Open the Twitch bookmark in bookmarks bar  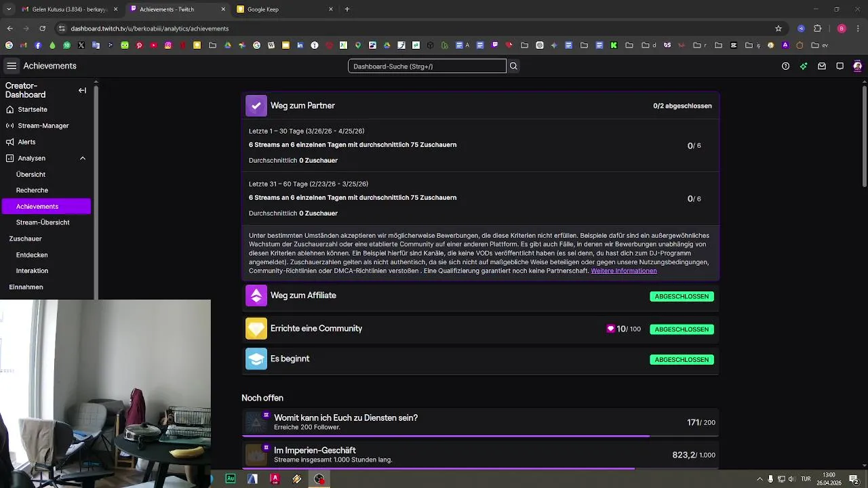coord(495,45)
